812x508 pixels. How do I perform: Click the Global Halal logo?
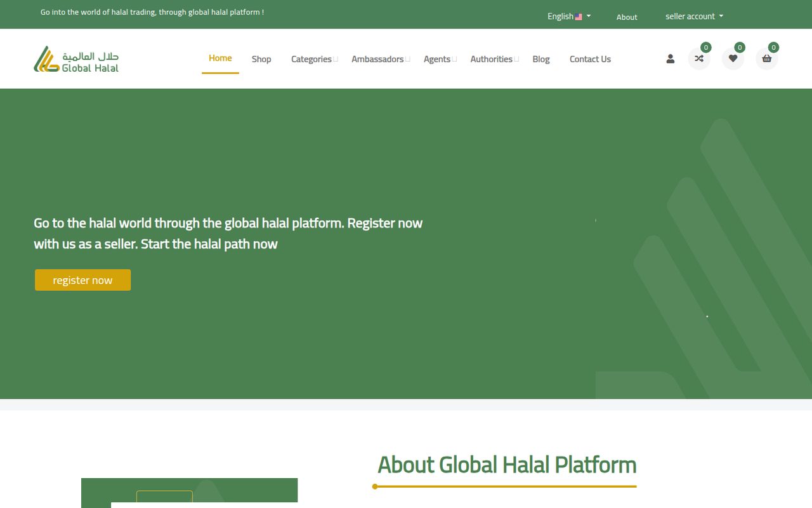pyautogui.click(x=76, y=59)
